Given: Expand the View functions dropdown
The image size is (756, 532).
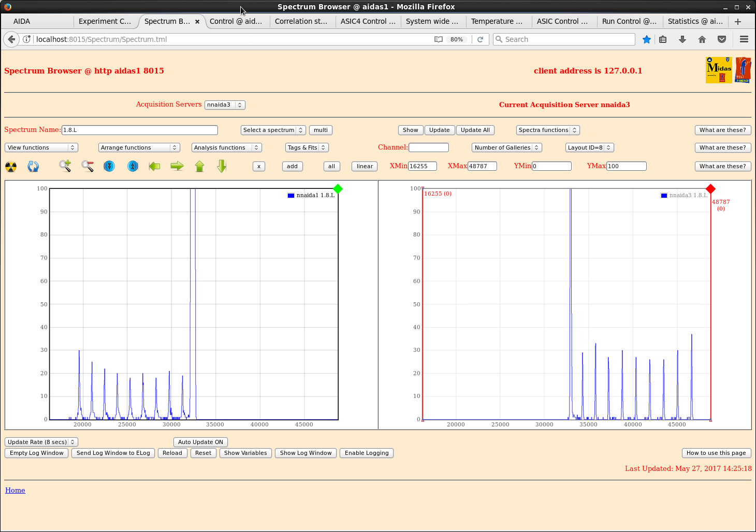Looking at the screenshot, I should tap(41, 147).
